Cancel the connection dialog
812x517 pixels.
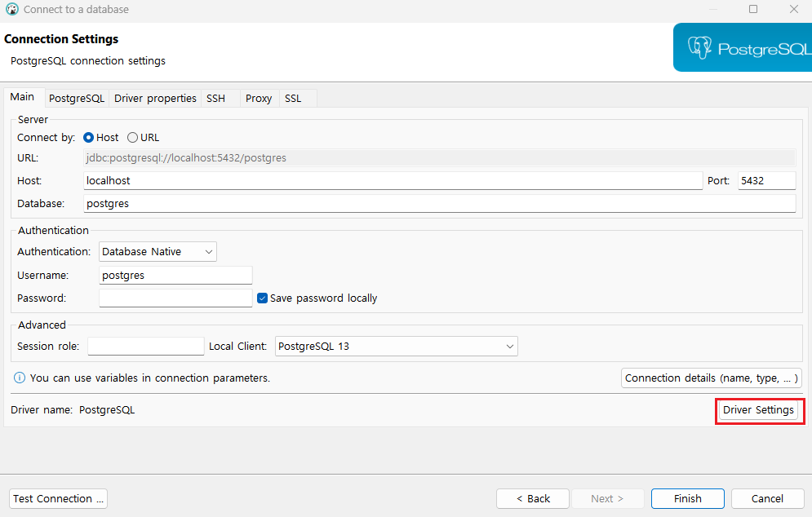coord(767,499)
